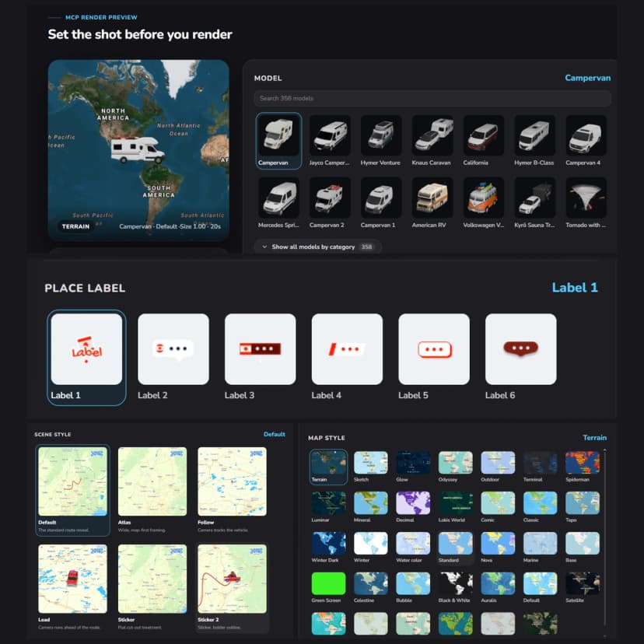Viewport: 644px width, 644px height.
Task: Pick the Lokis World map style
Action: 456,502
